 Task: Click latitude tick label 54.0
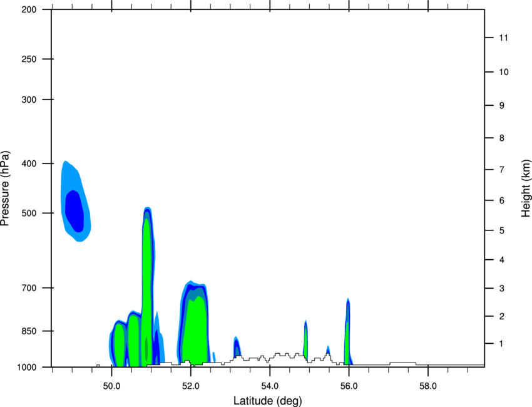tap(270, 386)
